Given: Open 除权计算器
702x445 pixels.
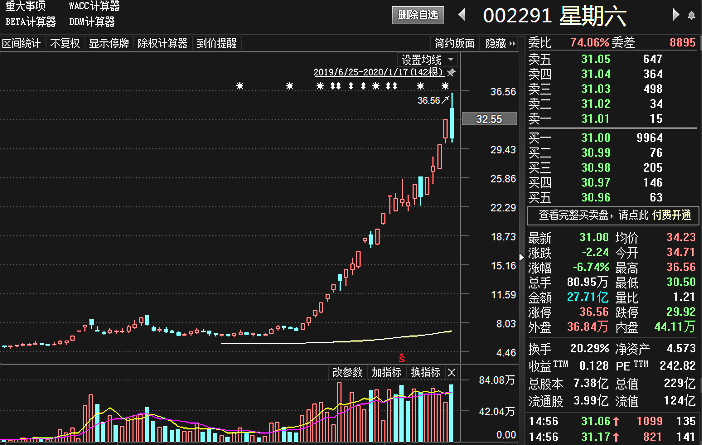Looking at the screenshot, I should coord(162,43).
